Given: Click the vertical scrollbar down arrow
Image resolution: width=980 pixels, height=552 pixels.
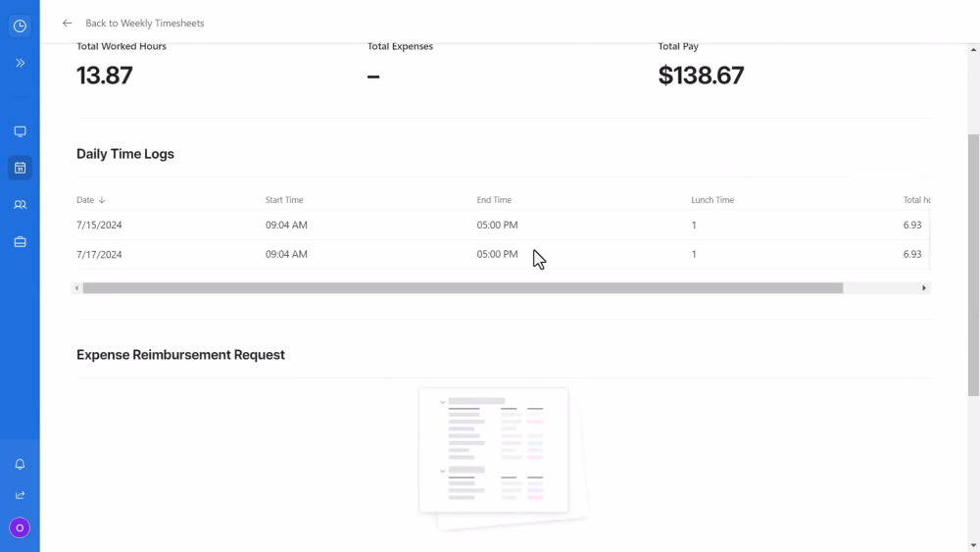Looking at the screenshot, I should click(x=973, y=546).
